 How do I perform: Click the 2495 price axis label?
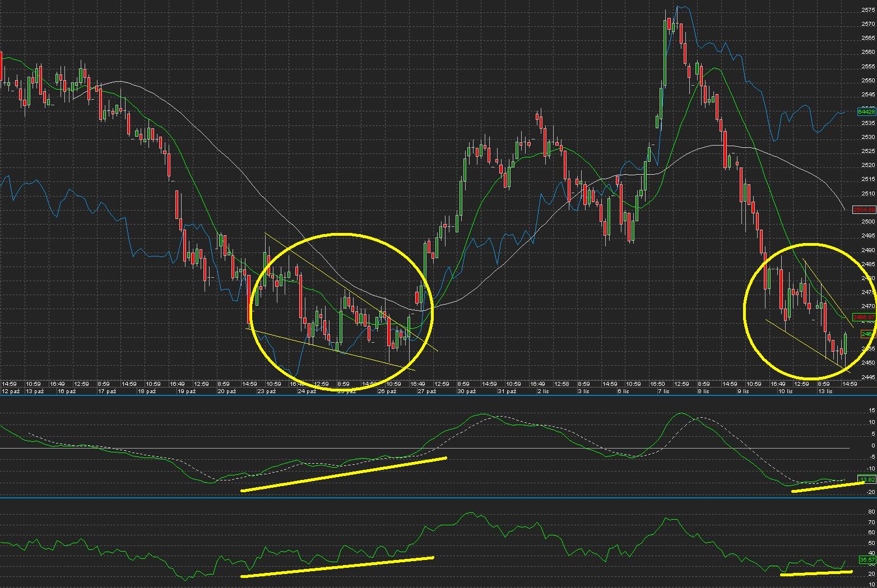point(868,236)
